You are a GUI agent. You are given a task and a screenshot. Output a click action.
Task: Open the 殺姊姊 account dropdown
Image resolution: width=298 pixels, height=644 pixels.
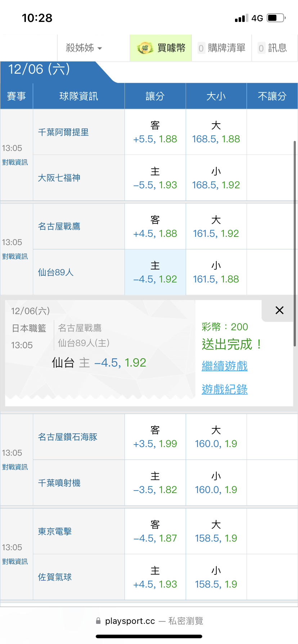click(x=84, y=48)
